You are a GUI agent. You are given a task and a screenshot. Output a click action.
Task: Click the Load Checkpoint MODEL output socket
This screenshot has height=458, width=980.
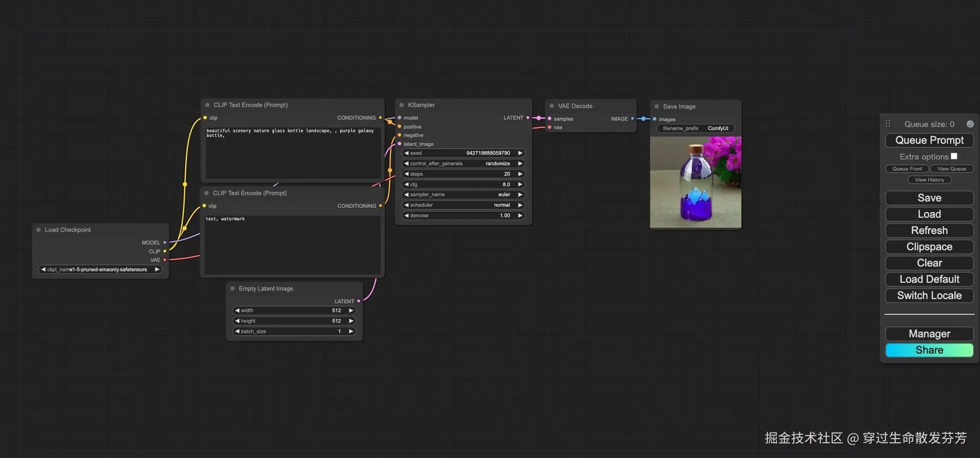pyautogui.click(x=165, y=242)
